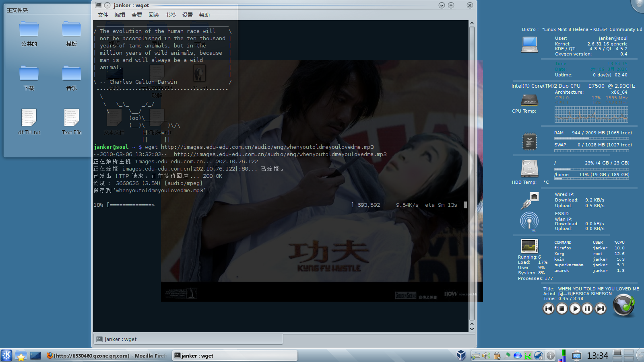Click the hard drive icon in widget
The height and width of the screenshot is (362, 644).
coord(530,169)
